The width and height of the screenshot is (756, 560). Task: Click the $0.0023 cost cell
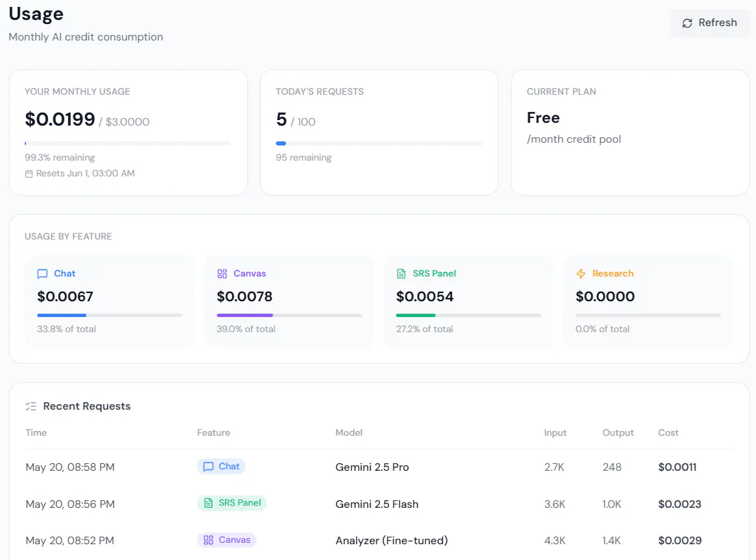click(680, 504)
